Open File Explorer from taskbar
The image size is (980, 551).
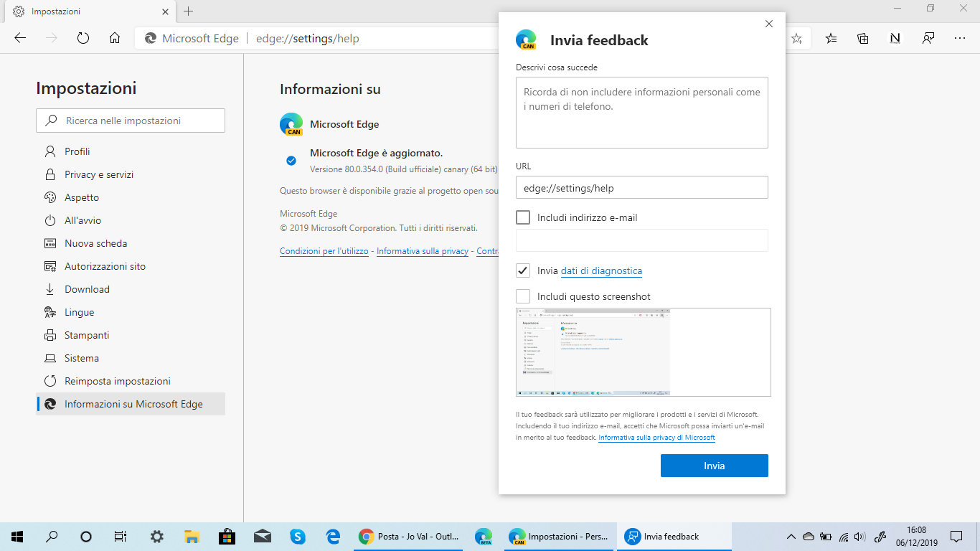coord(192,536)
